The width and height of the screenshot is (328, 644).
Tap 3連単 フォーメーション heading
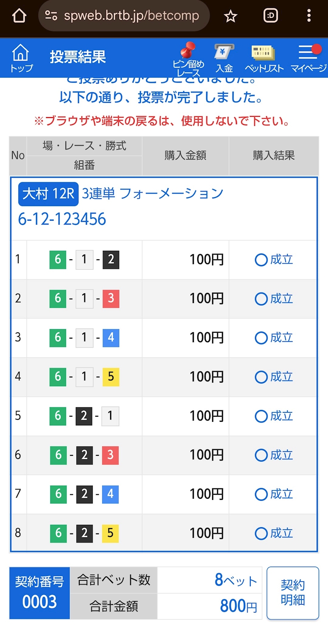152,194
